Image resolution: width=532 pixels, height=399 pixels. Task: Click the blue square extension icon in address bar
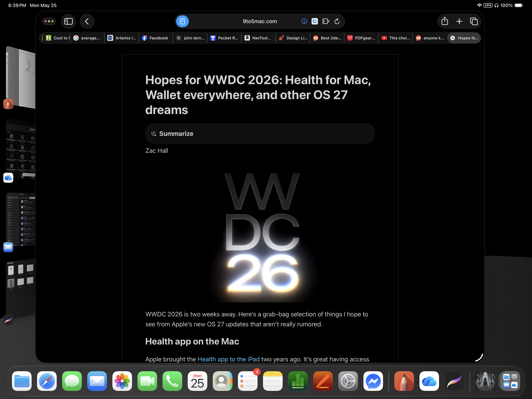click(315, 21)
